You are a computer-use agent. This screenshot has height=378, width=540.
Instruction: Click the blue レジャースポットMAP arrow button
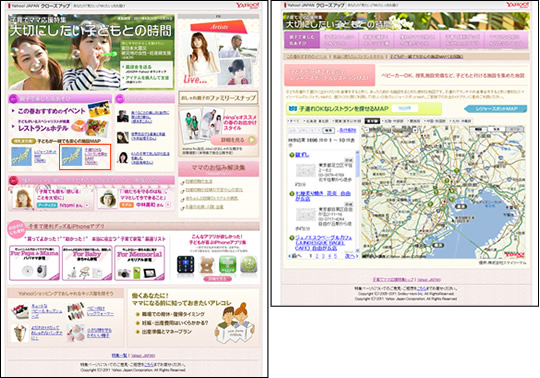click(x=496, y=109)
